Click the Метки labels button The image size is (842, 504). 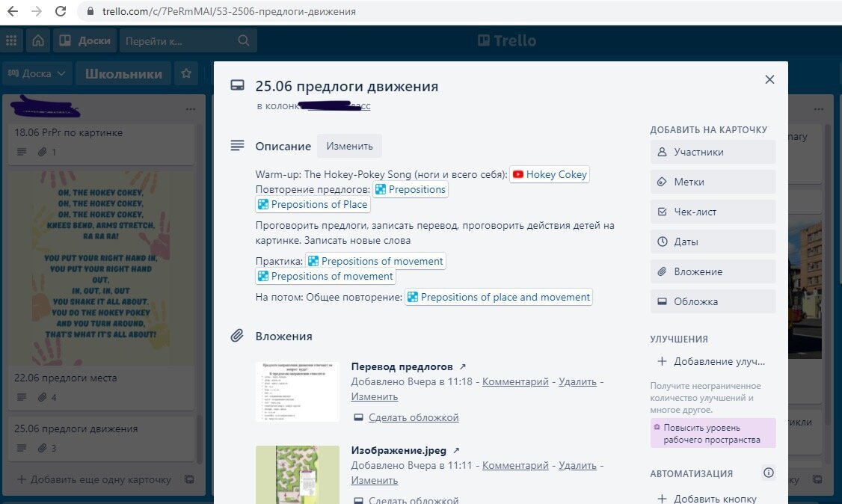click(713, 182)
